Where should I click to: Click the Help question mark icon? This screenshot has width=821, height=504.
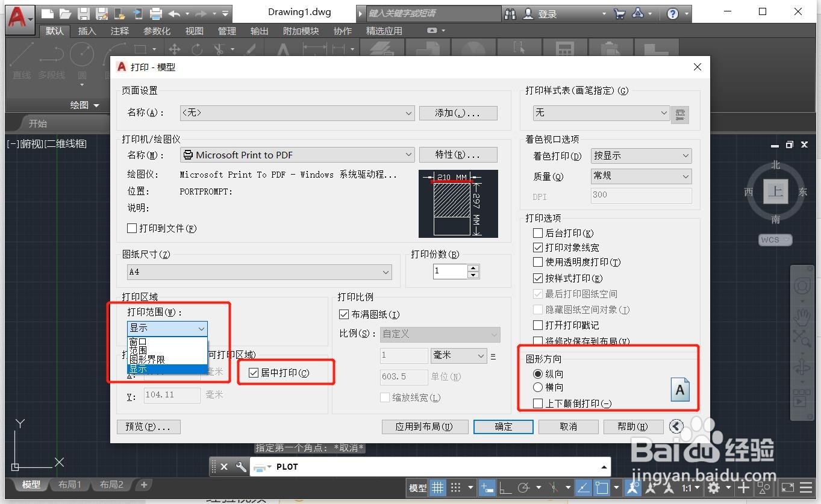(x=673, y=14)
